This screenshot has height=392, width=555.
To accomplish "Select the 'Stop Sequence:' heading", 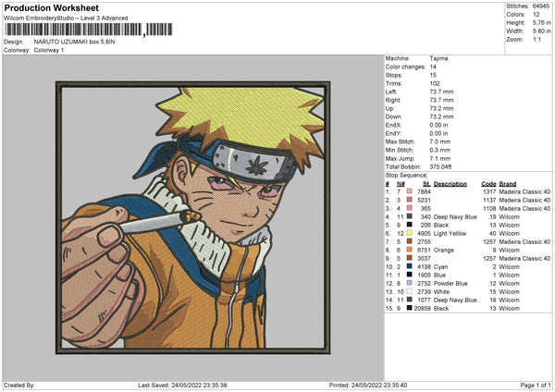I will 406,175.
